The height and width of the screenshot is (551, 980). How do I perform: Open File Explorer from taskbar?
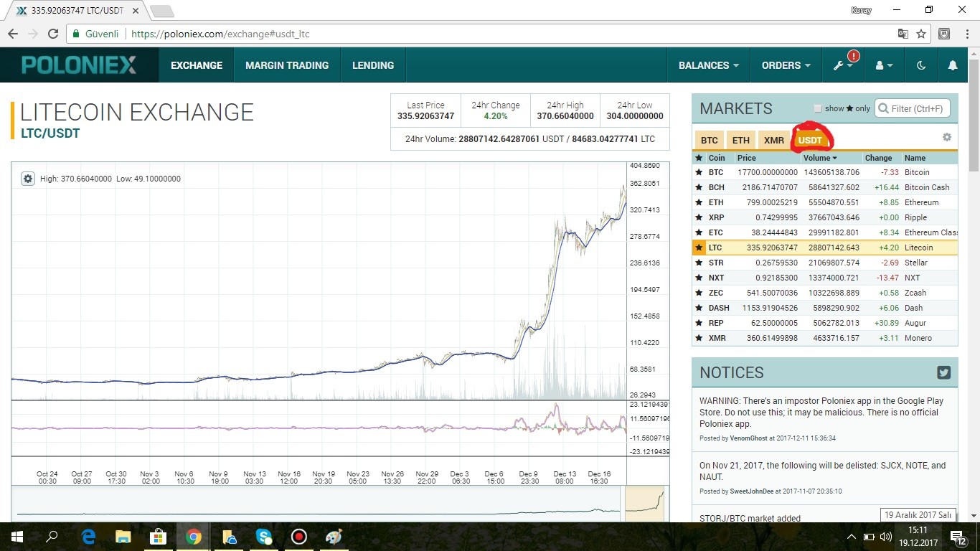tap(123, 537)
